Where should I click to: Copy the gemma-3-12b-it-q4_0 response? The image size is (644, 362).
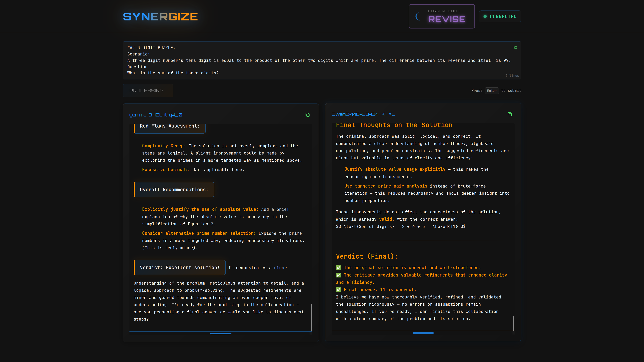coord(308,115)
